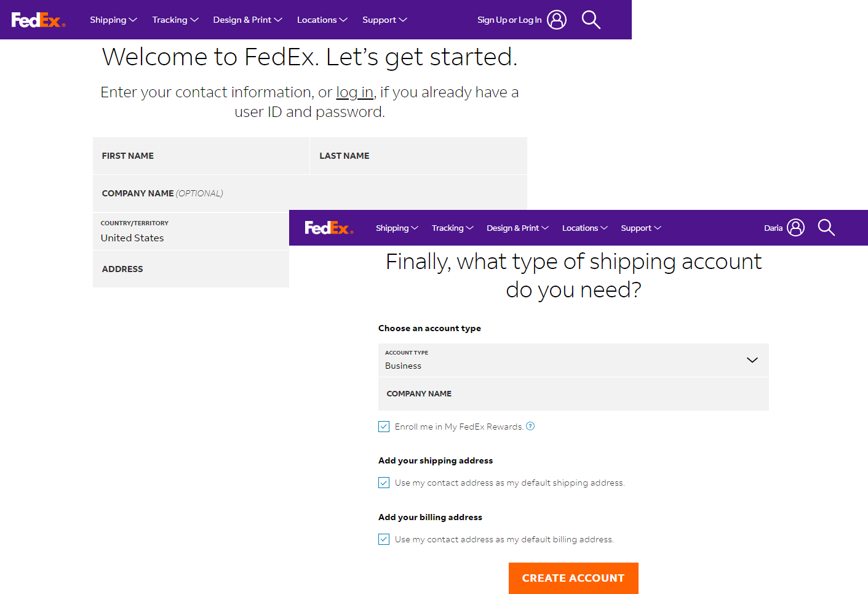868x594 pixels.
Task: Click the Company Name field under Account Type
Action: [x=573, y=394]
